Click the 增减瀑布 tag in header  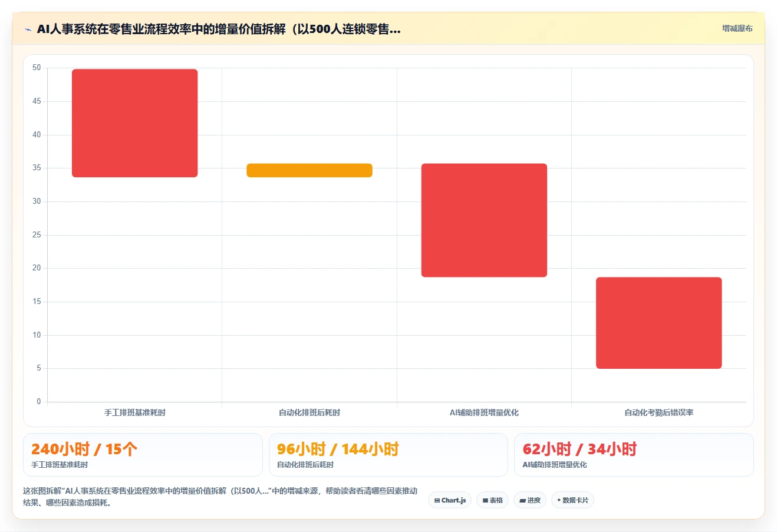point(738,28)
